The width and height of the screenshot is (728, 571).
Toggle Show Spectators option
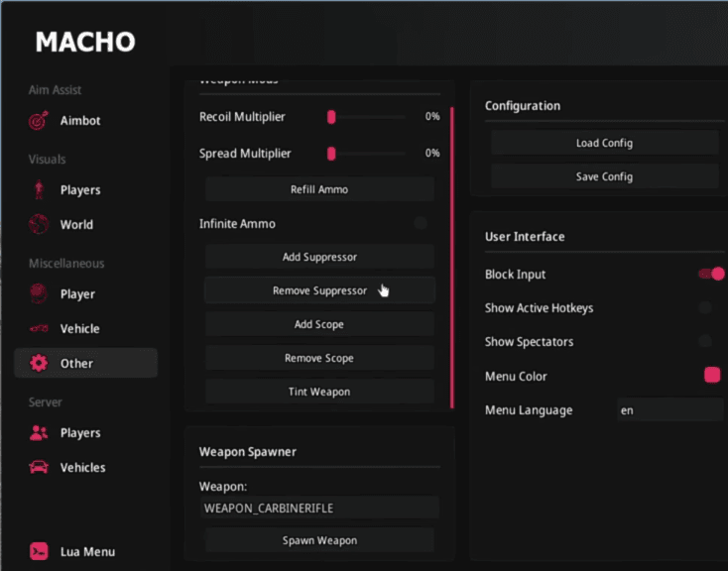coord(705,342)
